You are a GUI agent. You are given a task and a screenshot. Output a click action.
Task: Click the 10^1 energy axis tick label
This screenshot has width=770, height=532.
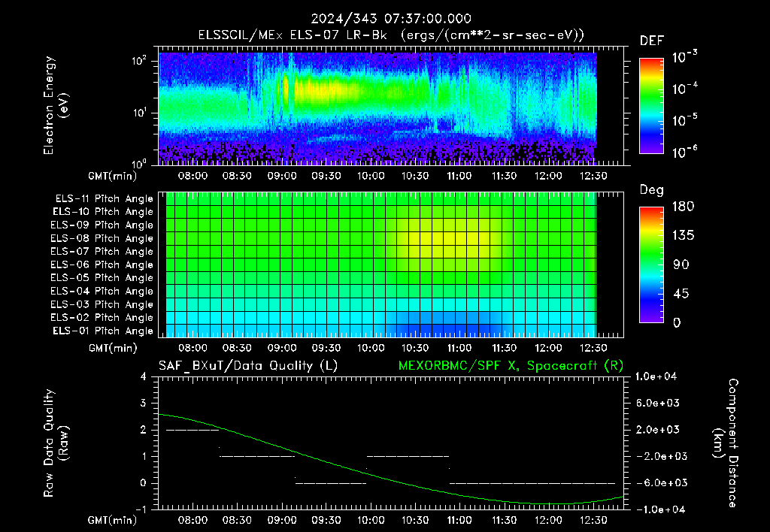point(139,113)
